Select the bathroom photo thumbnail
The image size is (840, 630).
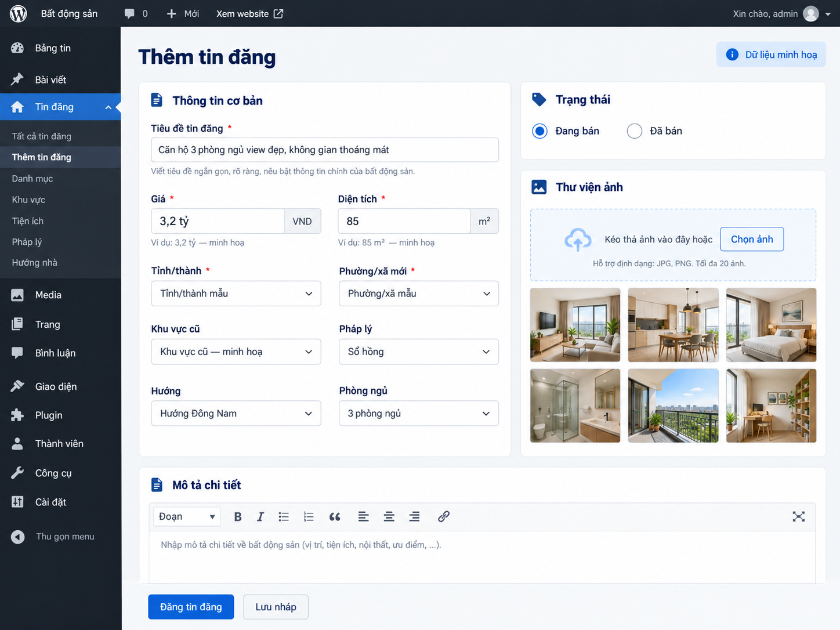pyautogui.click(x=575, y=406)
